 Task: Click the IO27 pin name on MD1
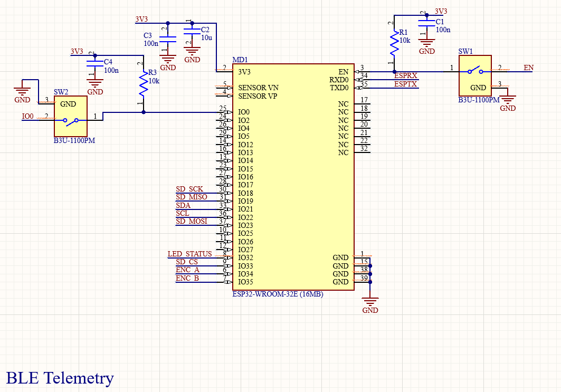tap(245, 250)
